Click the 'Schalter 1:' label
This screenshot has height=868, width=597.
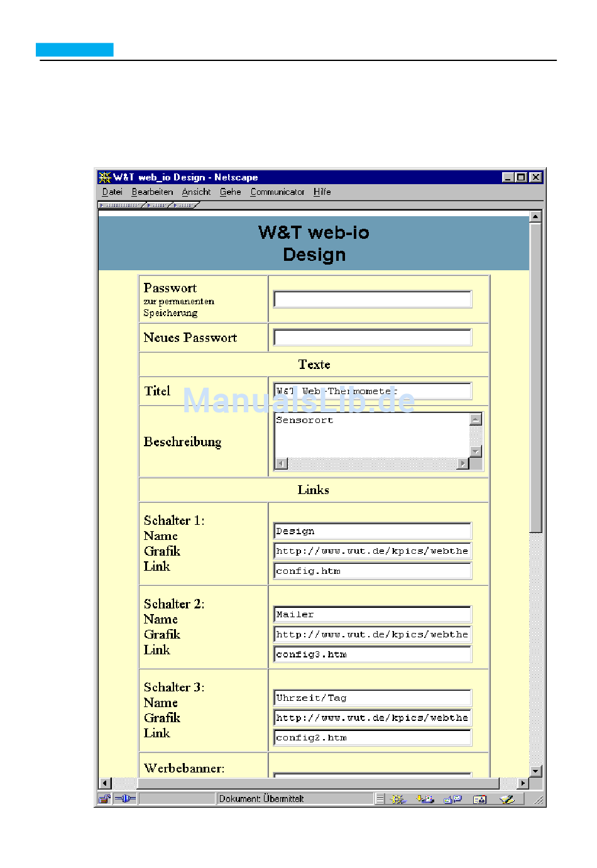click(x=174, y=520)
